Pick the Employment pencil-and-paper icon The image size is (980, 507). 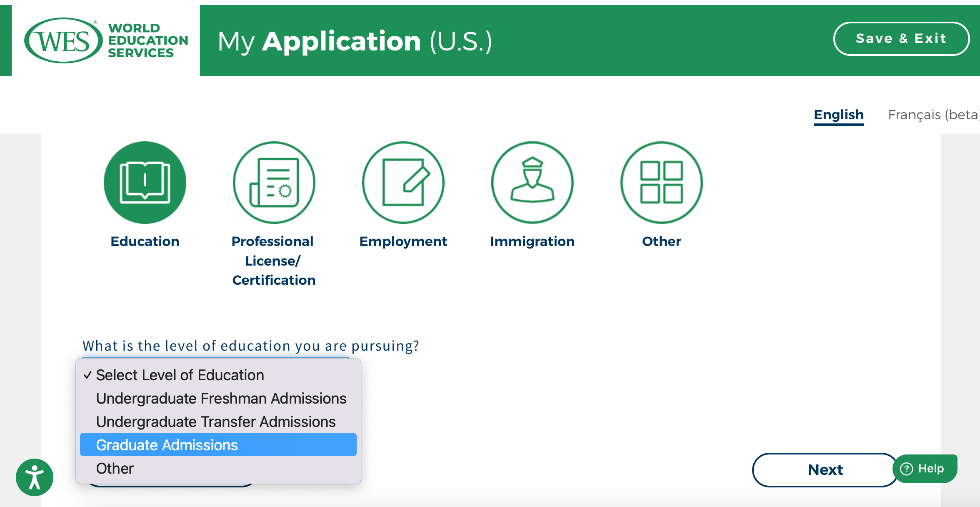coord(403,183)
